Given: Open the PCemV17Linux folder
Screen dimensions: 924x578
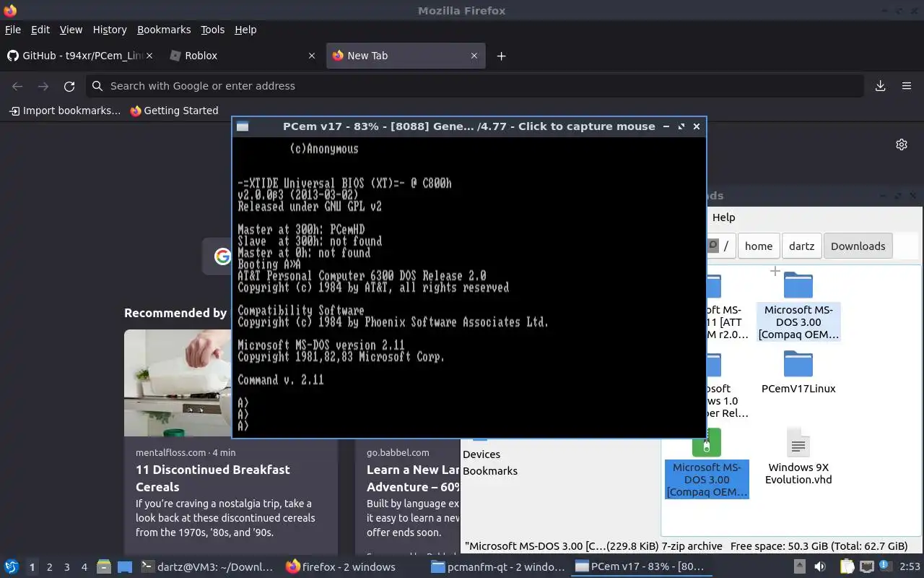Looking at the screenshot, I should [x=798, y=372].
